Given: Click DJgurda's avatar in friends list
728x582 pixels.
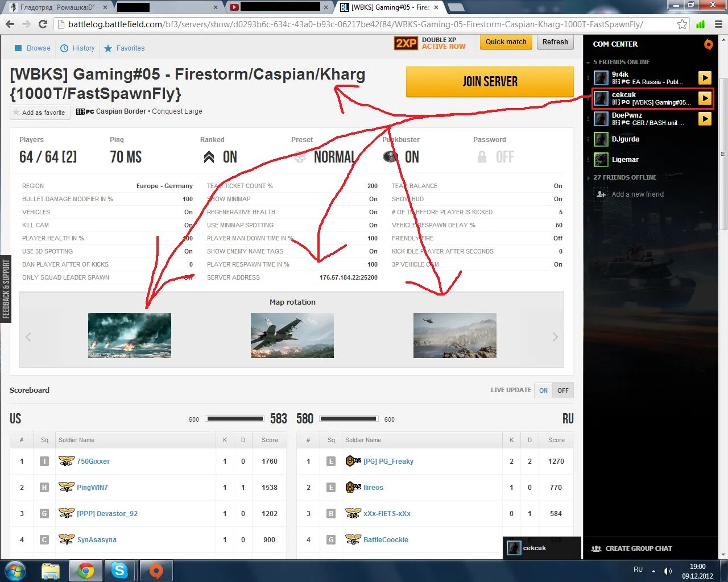Looking at the screenshot, I should [x=601, y=139].
